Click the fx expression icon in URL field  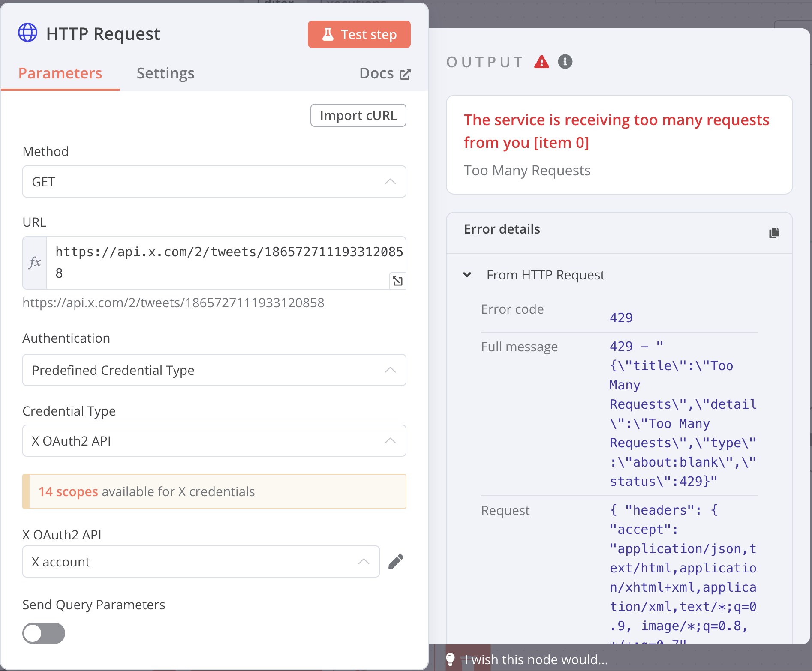(x=35, y=263)
